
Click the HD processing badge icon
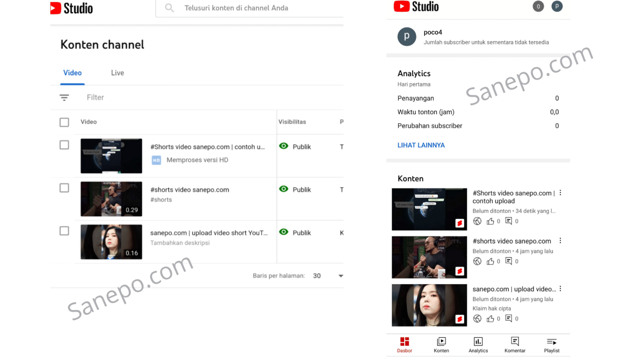coord(156,160)
